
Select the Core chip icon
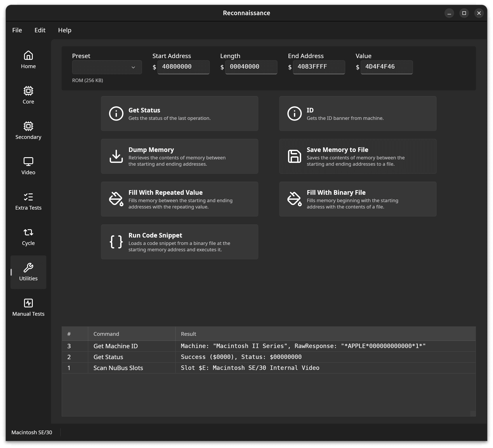[28, 91]
